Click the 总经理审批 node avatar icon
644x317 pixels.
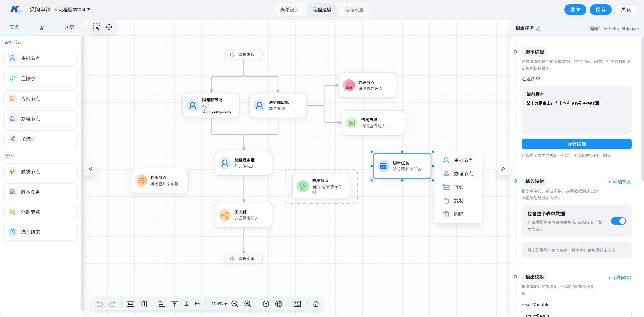tap(225, 163)
